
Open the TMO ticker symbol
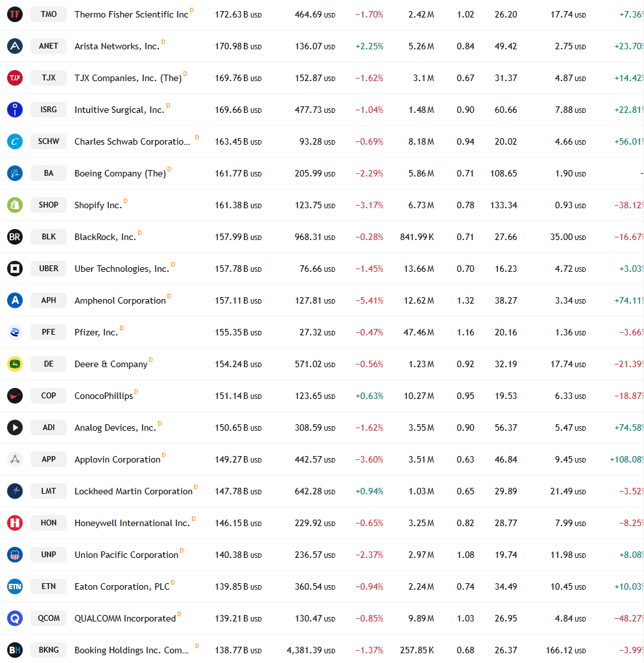[49, 14]
